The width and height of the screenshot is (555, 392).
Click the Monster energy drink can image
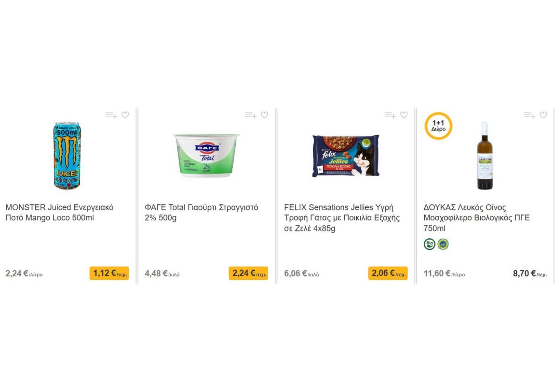[67, 156]
